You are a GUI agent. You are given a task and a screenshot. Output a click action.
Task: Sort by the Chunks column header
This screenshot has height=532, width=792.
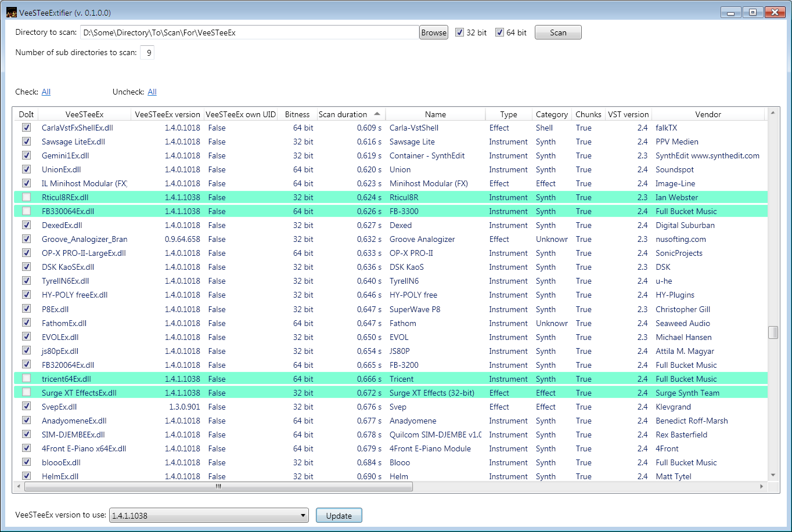click(x=588, y=114)
